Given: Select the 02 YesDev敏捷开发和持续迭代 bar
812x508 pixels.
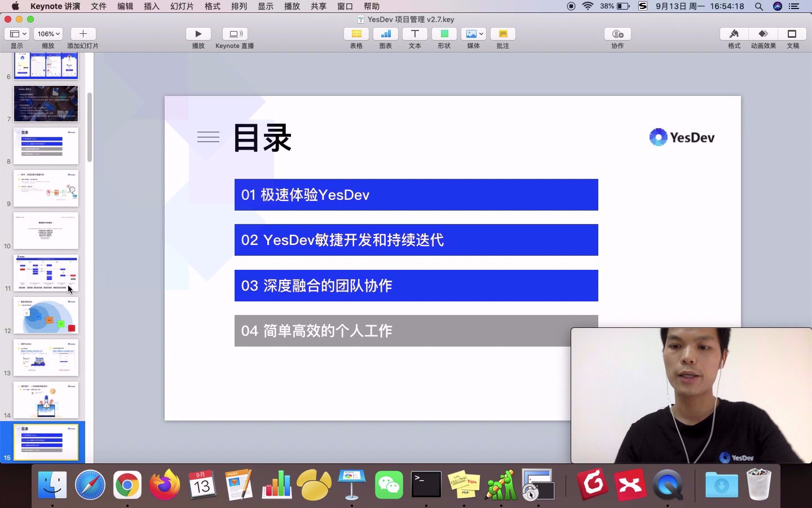Looking at the screenshot, I should point(416,240).
